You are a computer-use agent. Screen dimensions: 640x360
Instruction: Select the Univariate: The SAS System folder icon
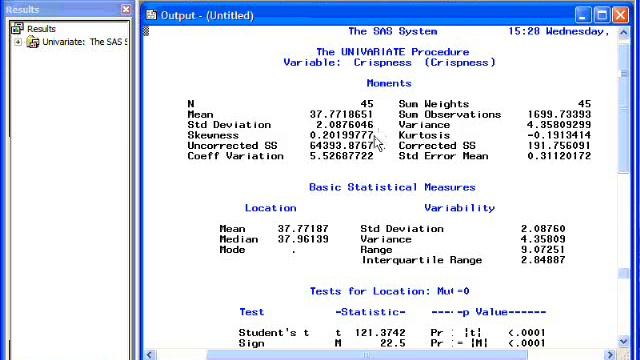[x=33, y=42]
